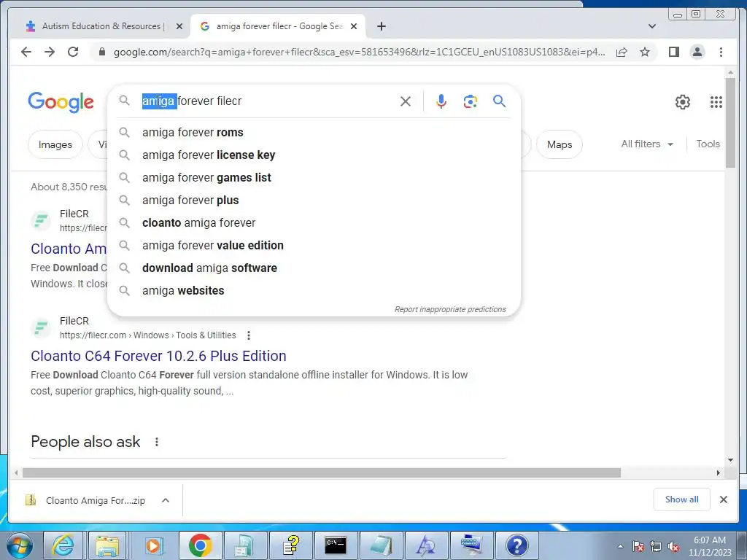Open the Chrome three-dot menu

coord(721,52)
